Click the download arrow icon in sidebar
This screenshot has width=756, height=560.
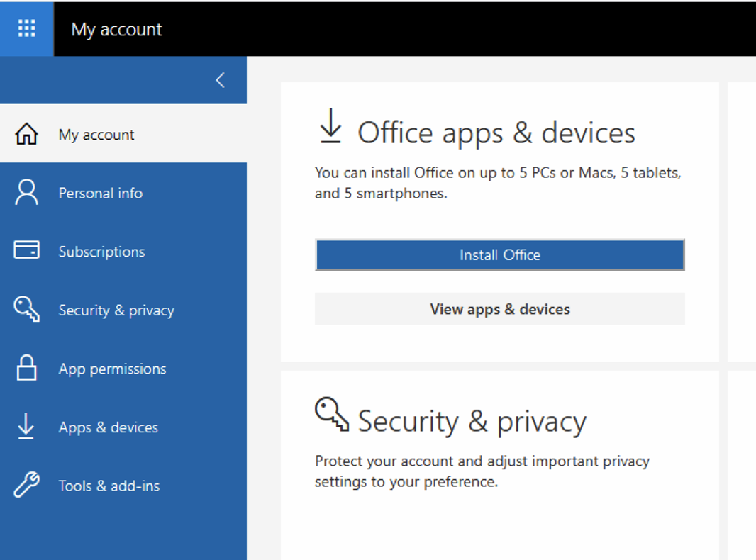[26, 427]
